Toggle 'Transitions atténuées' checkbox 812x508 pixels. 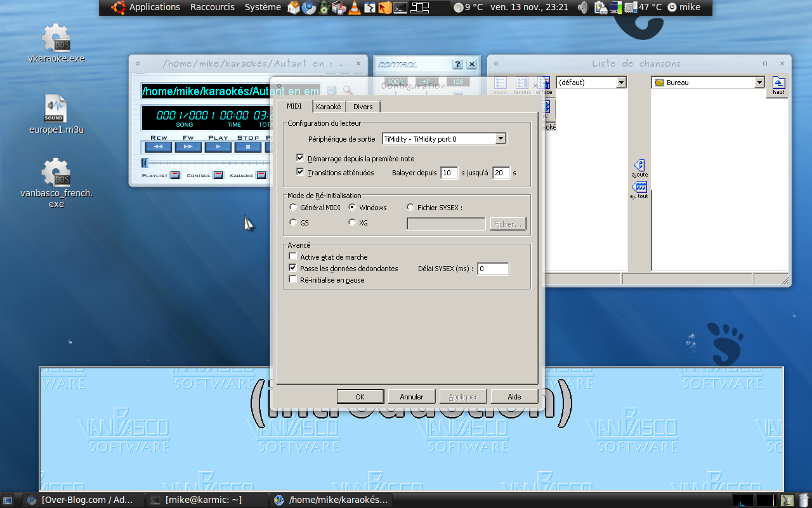pyautogui.click(x=300, y=172)
